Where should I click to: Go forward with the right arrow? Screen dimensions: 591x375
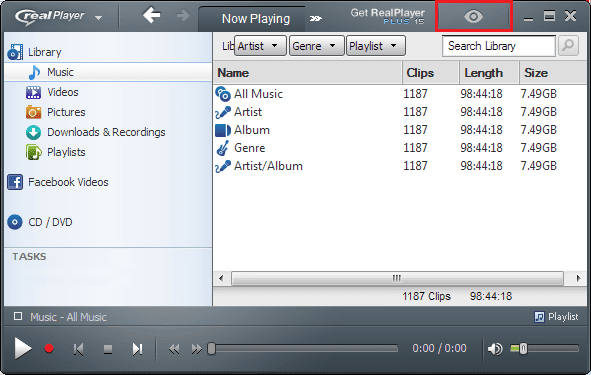[183, 16]
